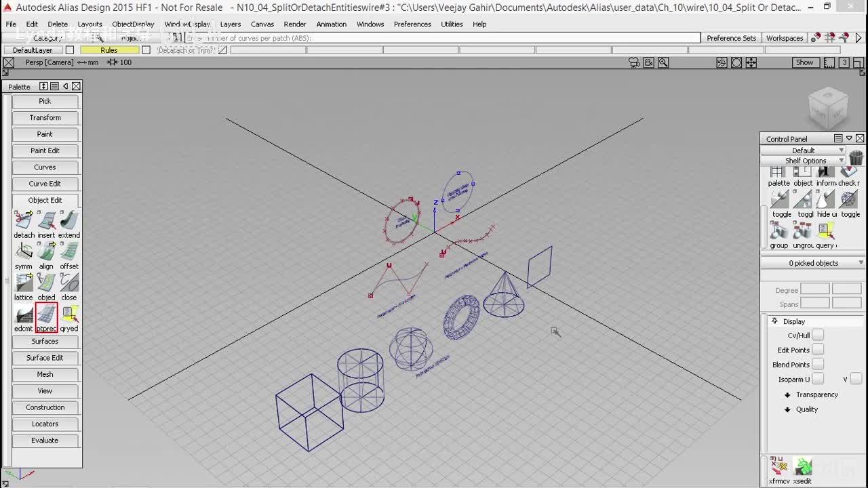Expand the Quality section
868x488 pixels.
coord(787,409)
